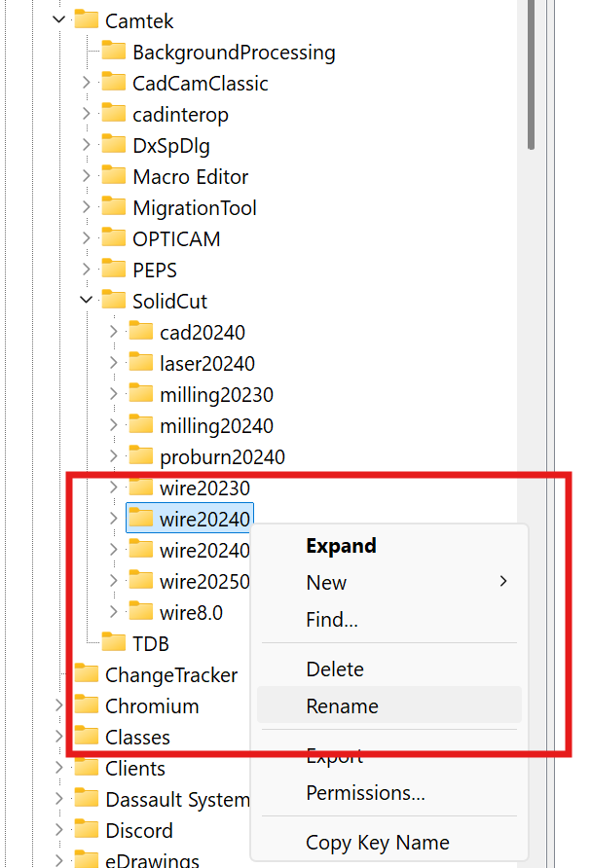Click the BackgroundProcessing folder icon
This screenshot has height=868, width=591.
point(114,51)
